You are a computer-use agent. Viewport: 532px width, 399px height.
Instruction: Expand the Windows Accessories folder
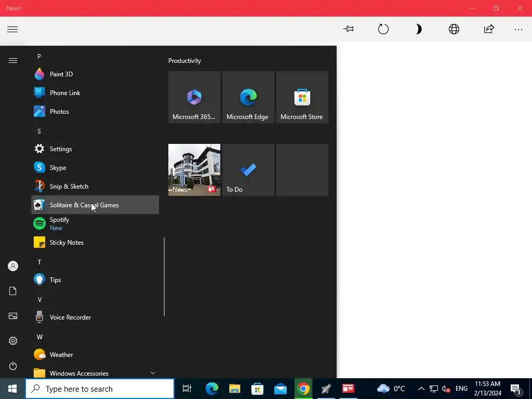(x=95, y=373)
